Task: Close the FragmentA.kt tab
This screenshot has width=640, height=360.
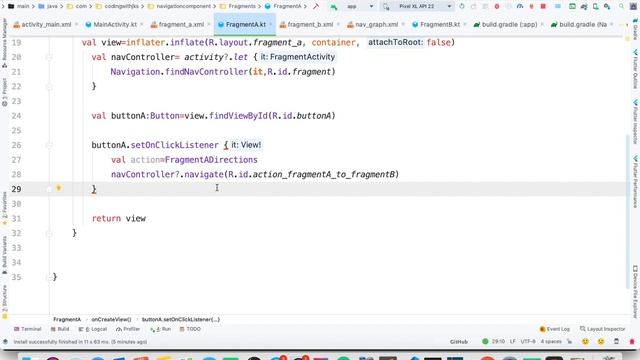Action: [x=271, y=24]
